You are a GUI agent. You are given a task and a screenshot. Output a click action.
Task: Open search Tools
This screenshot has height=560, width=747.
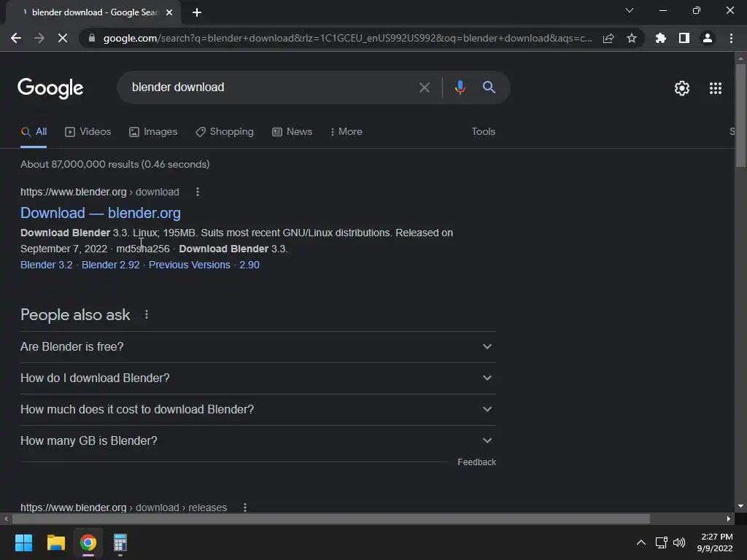click(483, 131)
